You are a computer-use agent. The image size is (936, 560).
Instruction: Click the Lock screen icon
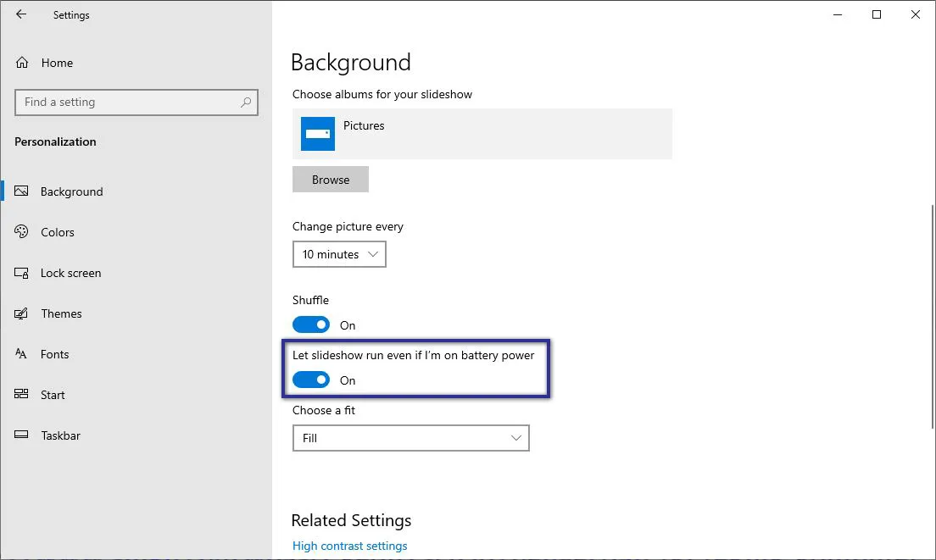pyautogui.click(x=21, y=273)
